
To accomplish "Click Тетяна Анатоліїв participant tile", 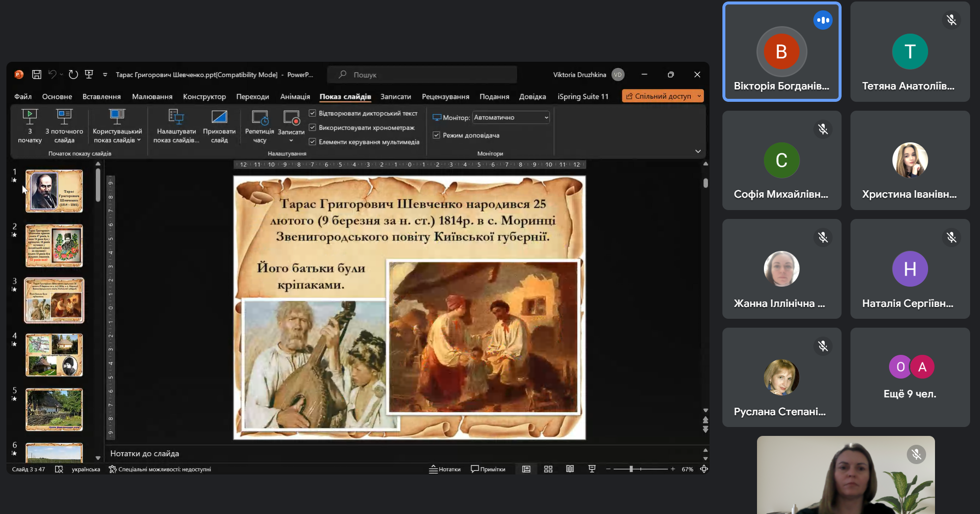I will pyautogui.click(x=910, y=52).
